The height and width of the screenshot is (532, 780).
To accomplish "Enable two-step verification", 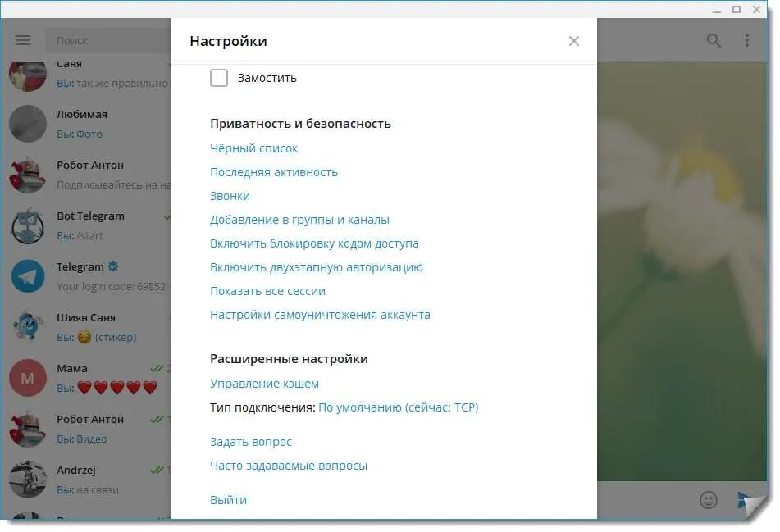I will [317, 266].
